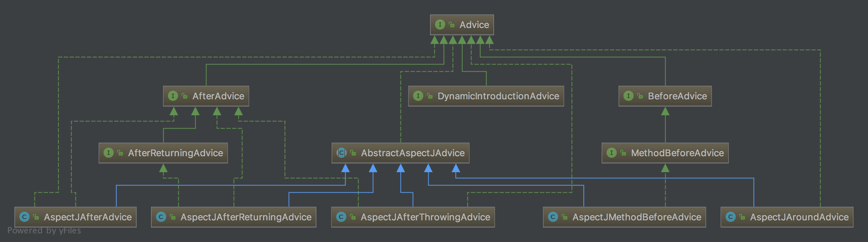The height and width of the screenshot is (242, 868).
Task: Click class icon of AspectJAfterAdvice
Action: point(24,217)
